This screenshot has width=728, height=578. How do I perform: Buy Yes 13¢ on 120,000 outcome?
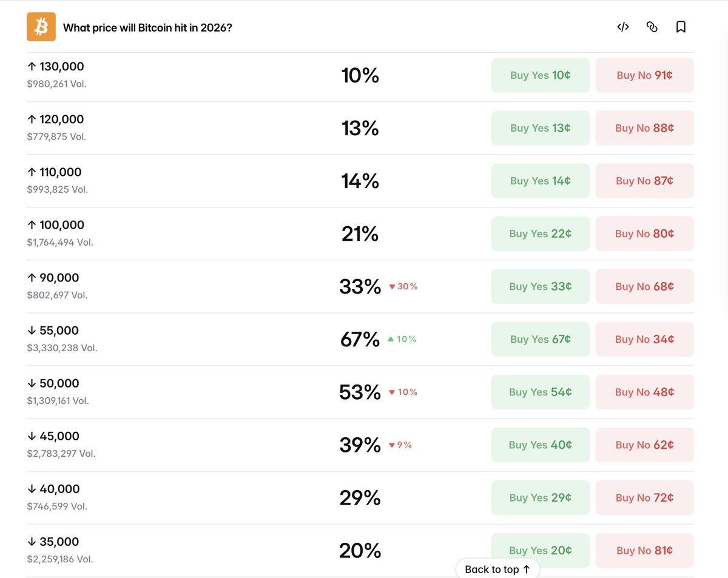[x=541, y=128]
